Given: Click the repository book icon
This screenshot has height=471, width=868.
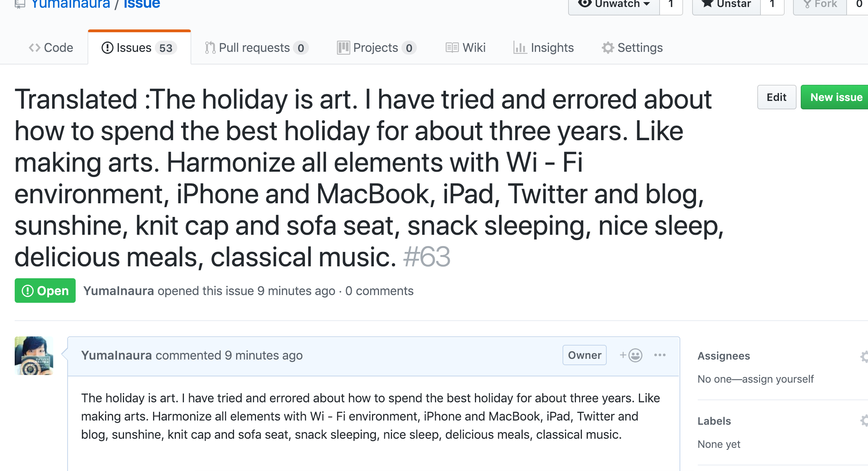Looking at the screenshot, I should pos(20,4).
